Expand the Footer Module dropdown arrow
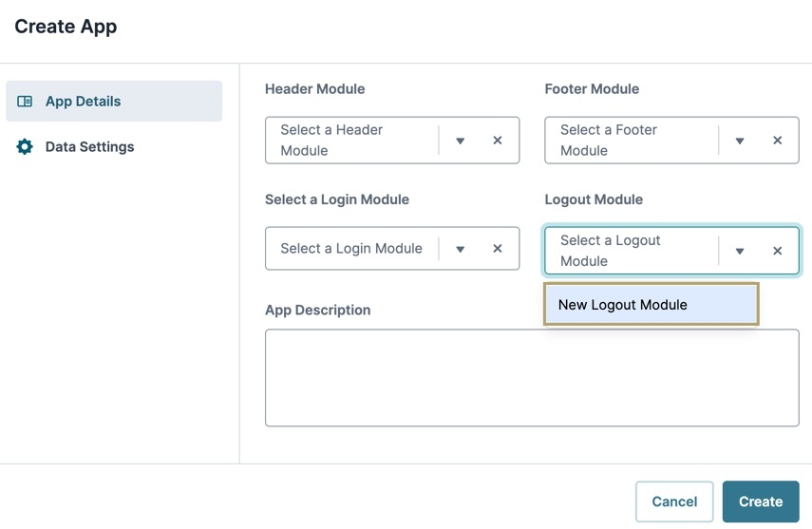 coord(740,141)
